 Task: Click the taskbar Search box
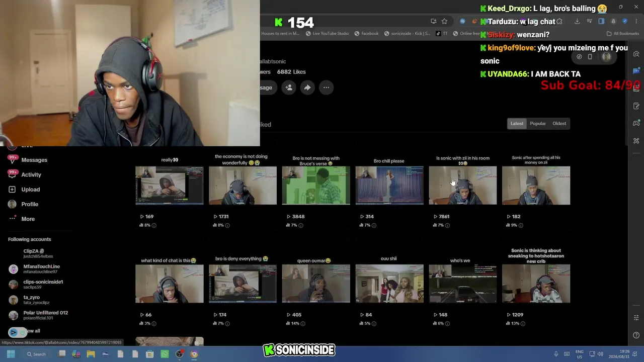click(37, 354)
